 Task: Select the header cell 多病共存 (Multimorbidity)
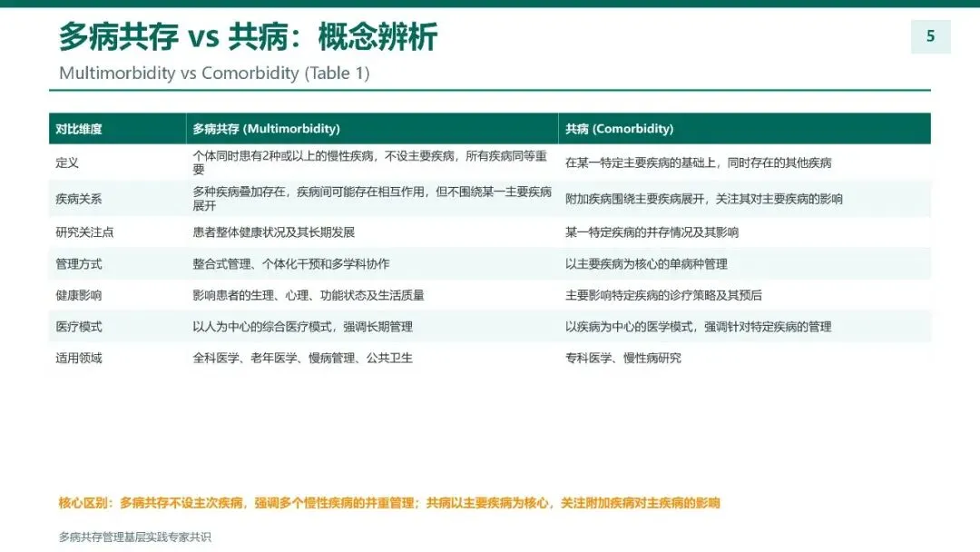click(372, 129)
